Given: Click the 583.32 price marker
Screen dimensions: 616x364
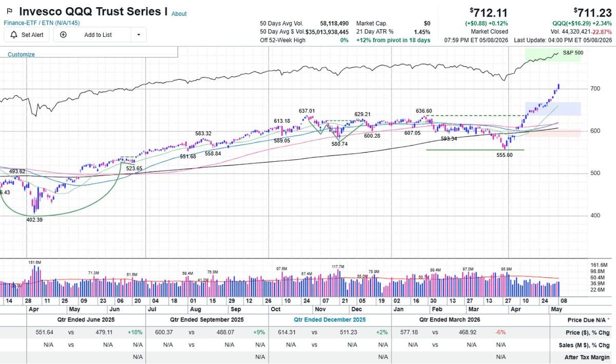Looking at the screenshot, I should point(203,133).
